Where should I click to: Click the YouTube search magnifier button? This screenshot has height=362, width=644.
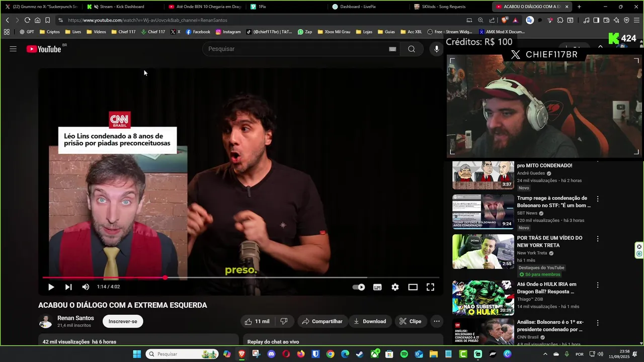point(412,49)
